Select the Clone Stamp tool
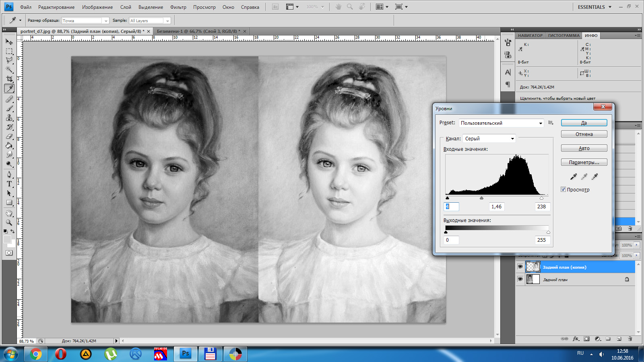The height and width of the screenshot is (362, 644). coord(9,117)
